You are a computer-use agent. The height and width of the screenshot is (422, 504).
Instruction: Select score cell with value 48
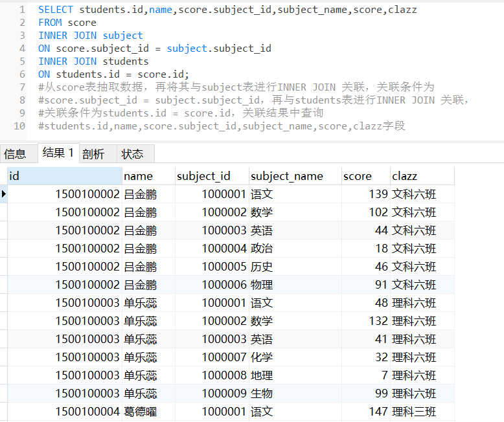point(366,303)
